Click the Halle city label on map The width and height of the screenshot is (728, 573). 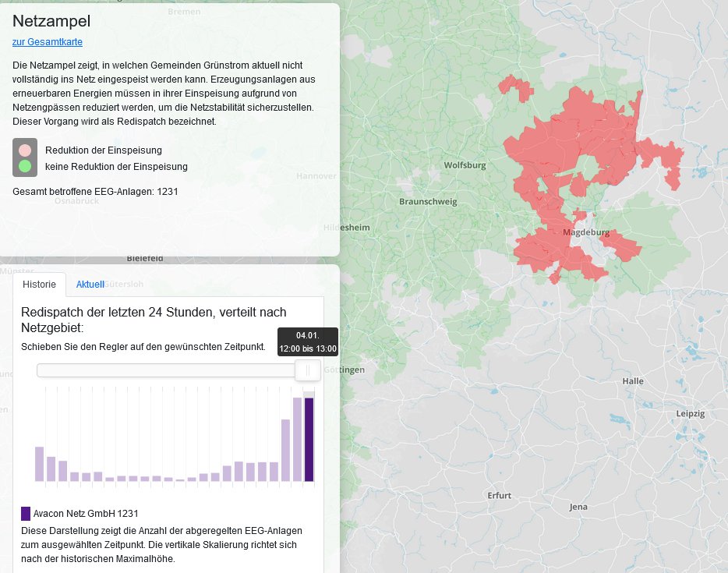pos(633,381)
